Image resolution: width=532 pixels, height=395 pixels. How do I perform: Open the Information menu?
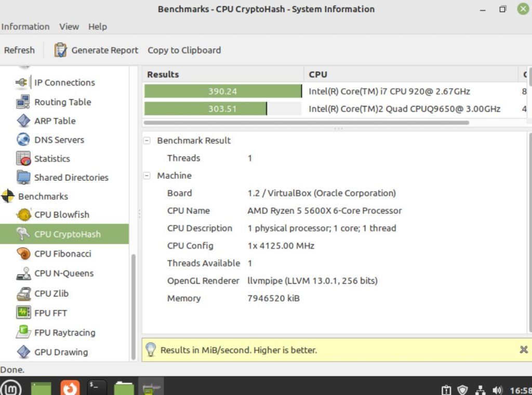tap(25, 27)
